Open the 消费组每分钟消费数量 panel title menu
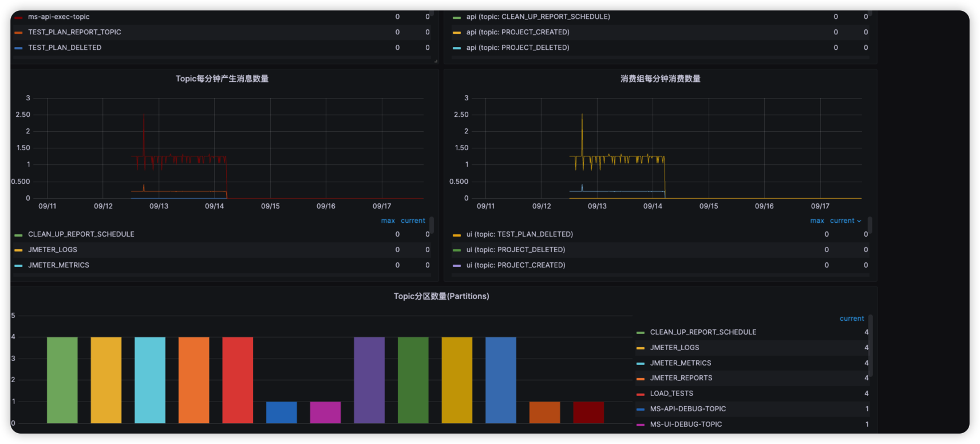This screenshot has height=444, width=980. point(660,78)
